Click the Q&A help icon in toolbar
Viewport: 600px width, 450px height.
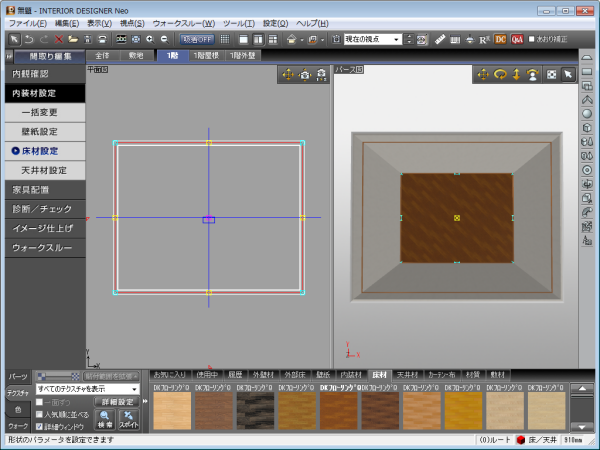[517, 38]
